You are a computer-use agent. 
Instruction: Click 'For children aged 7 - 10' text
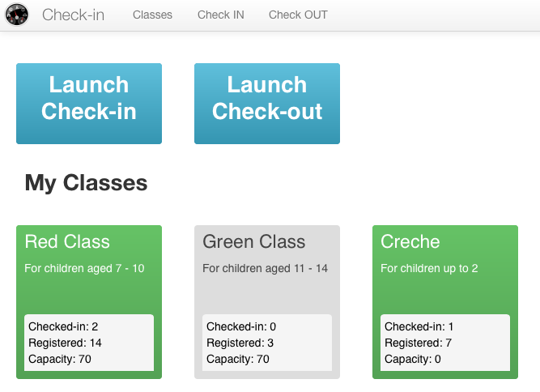[84, 268]
